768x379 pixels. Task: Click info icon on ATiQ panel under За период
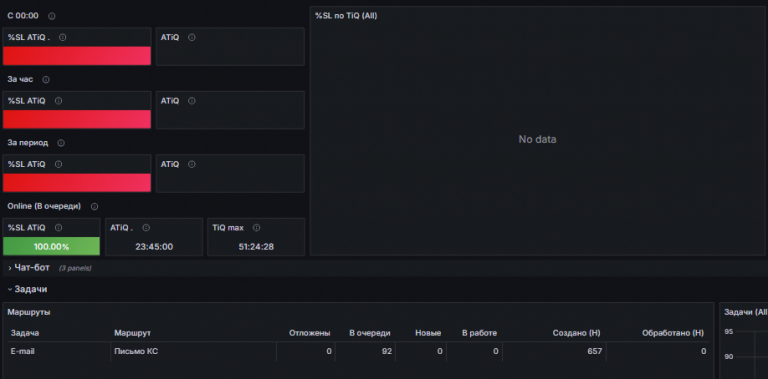(x=192, y=165)
